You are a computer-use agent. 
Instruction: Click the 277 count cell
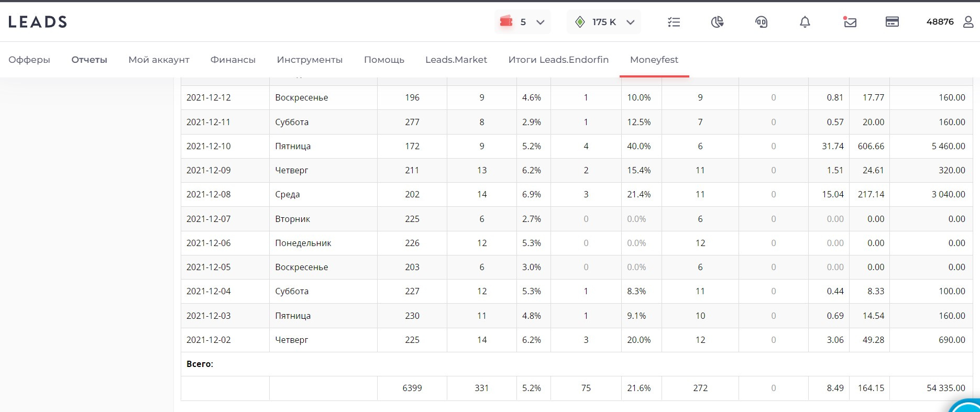pyautogui.click(x=412, y=122)
